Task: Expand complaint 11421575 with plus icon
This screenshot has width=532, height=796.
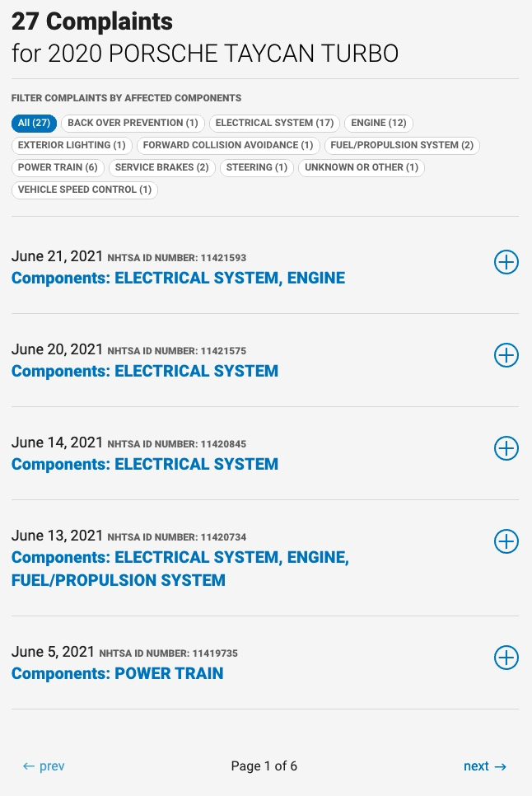Action: [506, 355]
